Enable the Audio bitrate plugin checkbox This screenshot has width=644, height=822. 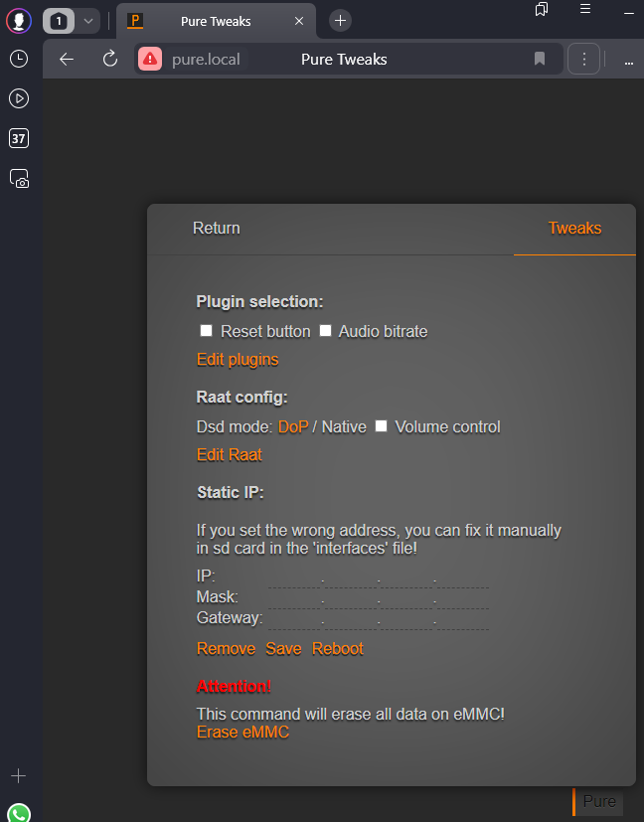(325, 331)
